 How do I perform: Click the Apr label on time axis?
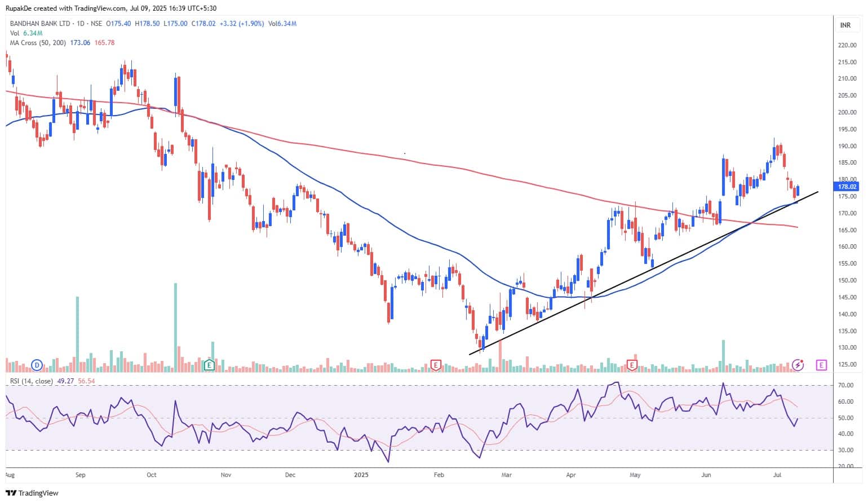(571, 475)
